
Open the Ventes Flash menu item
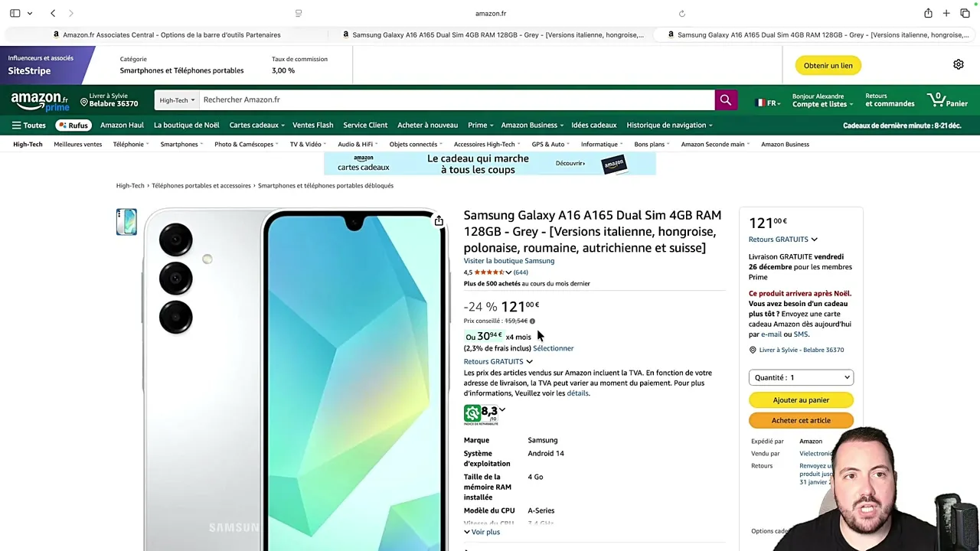click(312, 125)
